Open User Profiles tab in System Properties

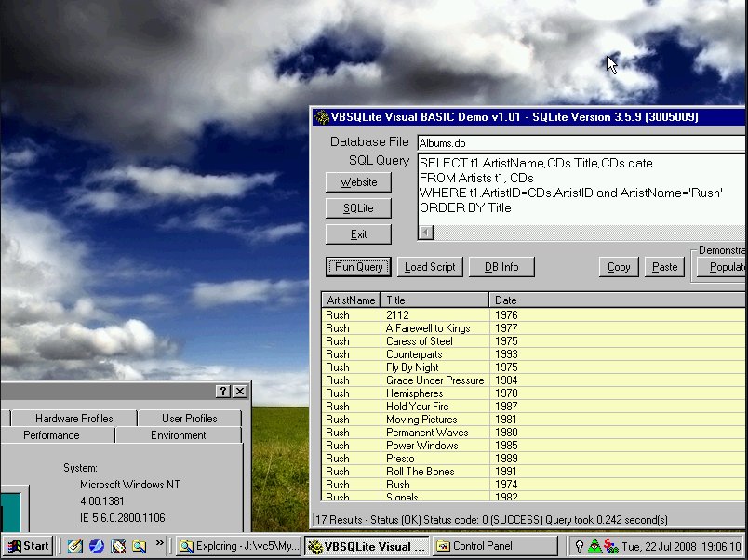click(x=190, y=419)
